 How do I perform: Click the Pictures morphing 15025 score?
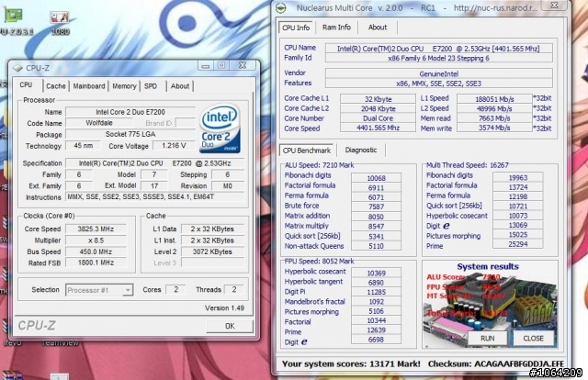[x=518, y=235]
